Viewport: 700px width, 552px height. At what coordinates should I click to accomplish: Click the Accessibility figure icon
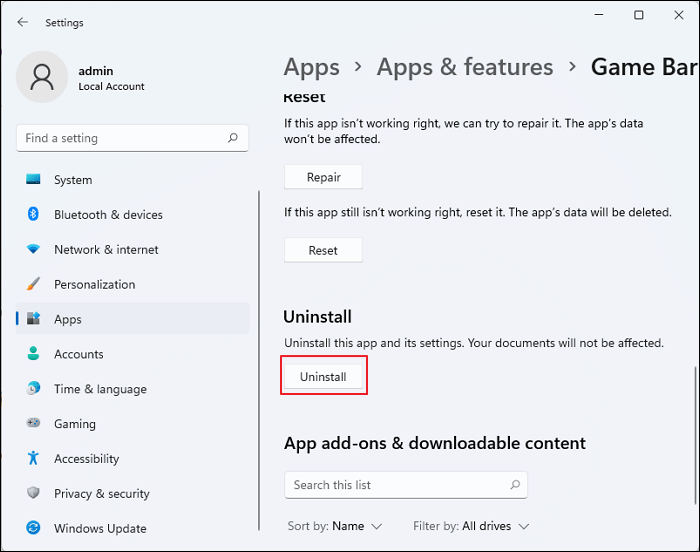(33, 459)
